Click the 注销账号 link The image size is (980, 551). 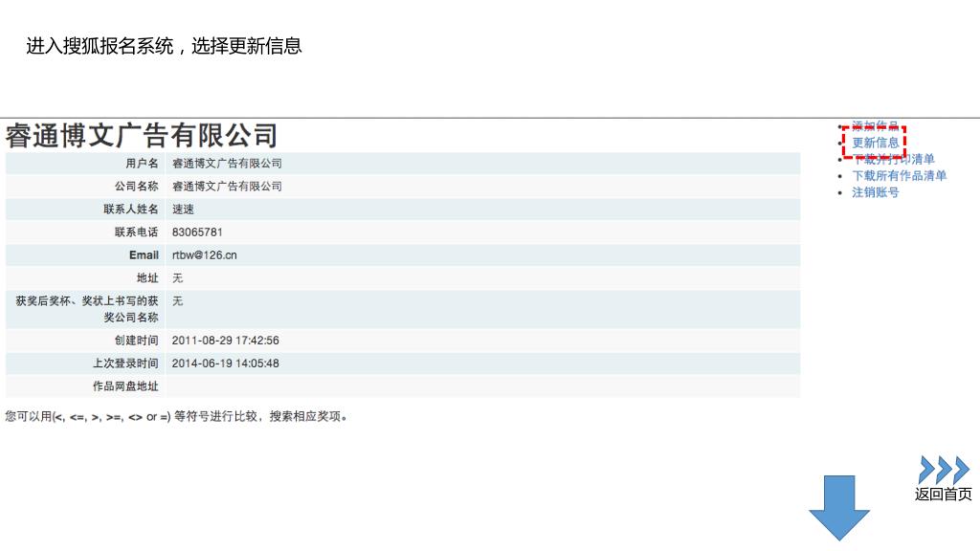(x=875, y=192)
